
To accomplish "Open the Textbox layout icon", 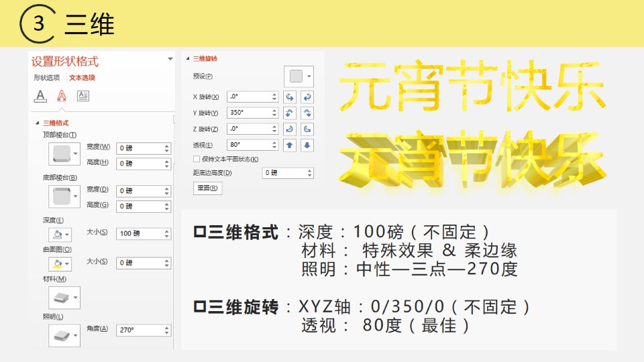I will click(83, 96).
